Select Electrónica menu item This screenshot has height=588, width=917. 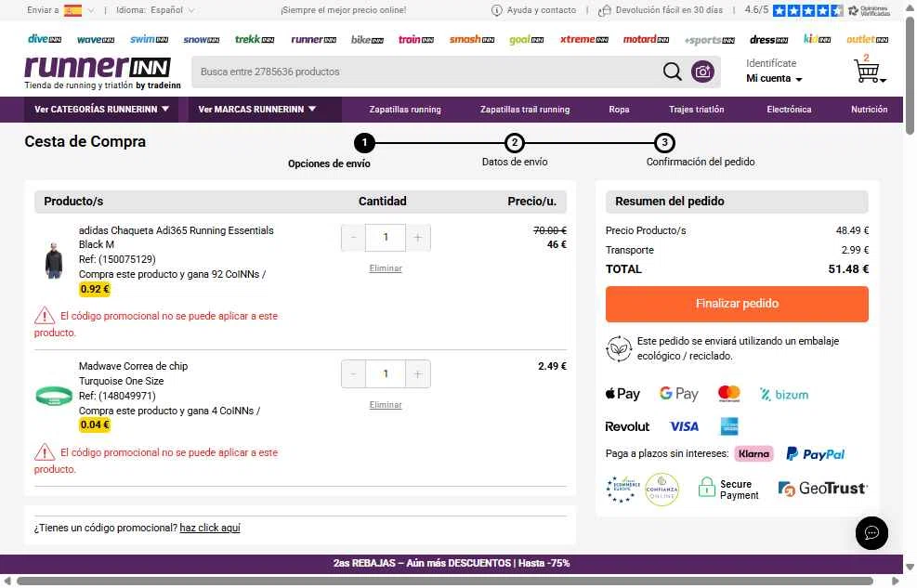click(x=789, y=110)
